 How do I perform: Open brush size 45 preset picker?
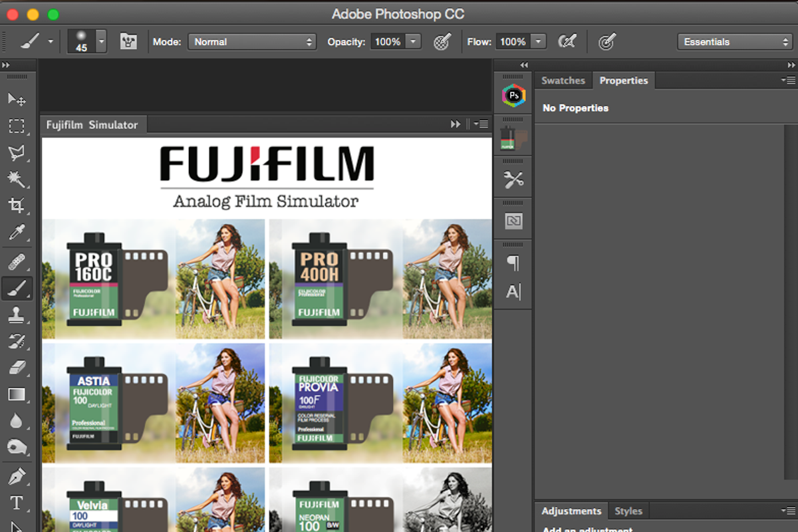pyautogui.click(x=86, y=41)
